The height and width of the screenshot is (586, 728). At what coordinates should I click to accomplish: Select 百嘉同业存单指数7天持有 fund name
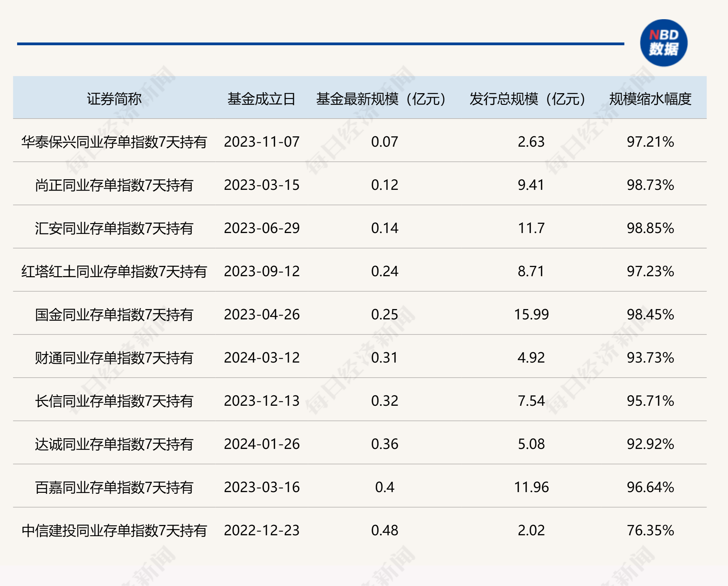114,487
